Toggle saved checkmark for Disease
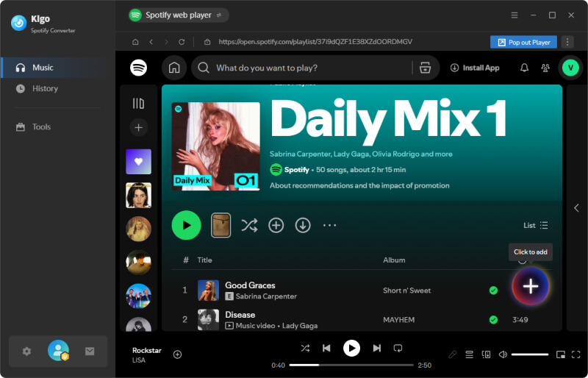Screen dimensions: 588x378 [x=493, y=320]
